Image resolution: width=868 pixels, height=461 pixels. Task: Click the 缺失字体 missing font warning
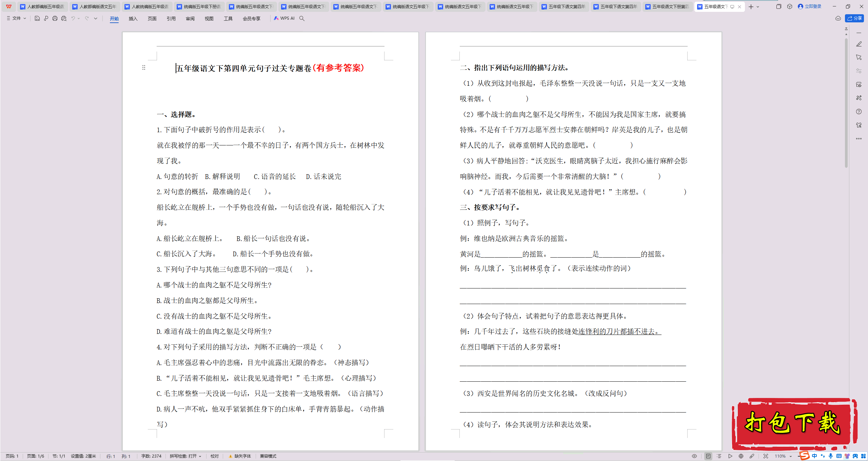tap(240, 456)
